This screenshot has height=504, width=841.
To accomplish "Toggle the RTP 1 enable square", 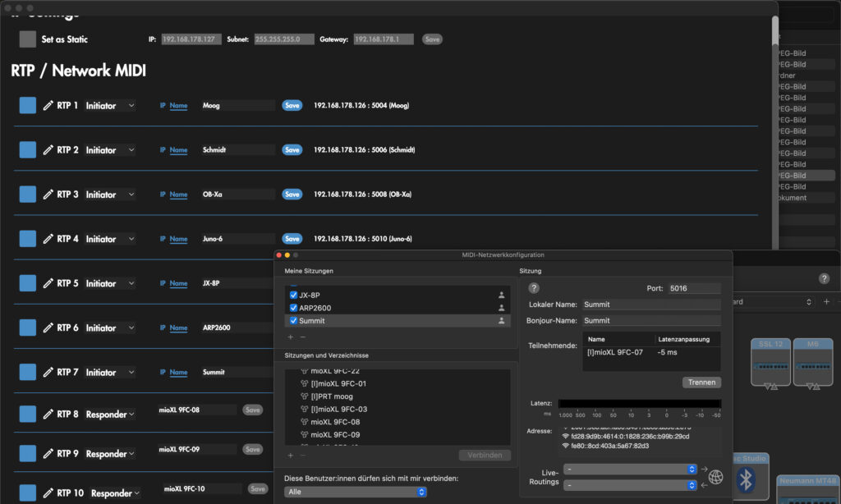I will tap(28, 106).
